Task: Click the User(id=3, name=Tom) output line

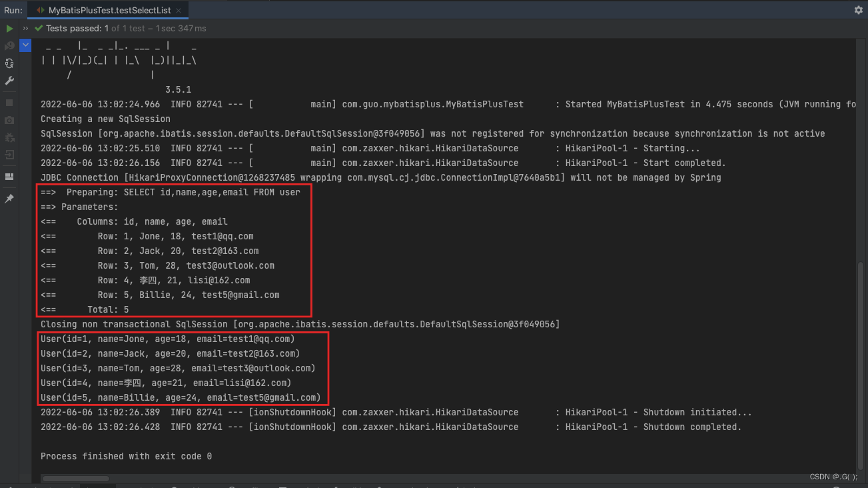Action: 178,368
